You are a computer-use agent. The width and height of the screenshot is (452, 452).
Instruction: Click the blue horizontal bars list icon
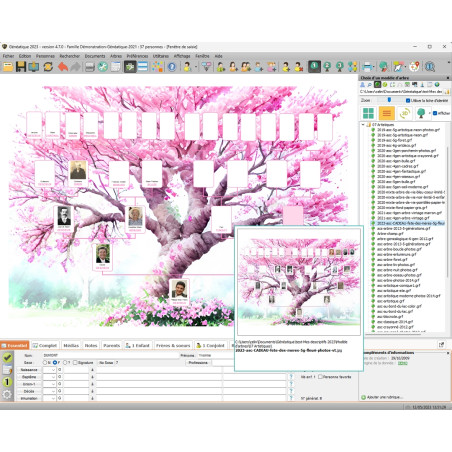[143, 67]
